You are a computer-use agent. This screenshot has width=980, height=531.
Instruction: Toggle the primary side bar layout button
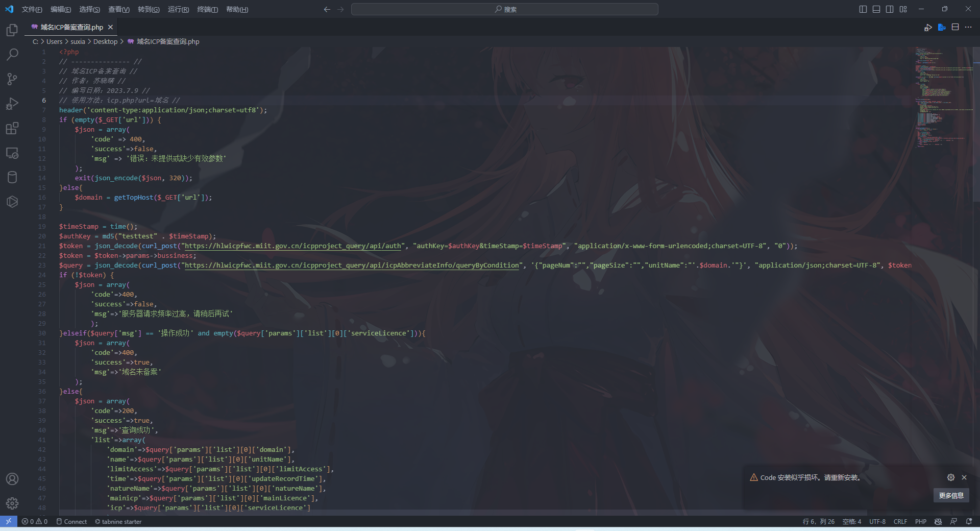[863, 9]
